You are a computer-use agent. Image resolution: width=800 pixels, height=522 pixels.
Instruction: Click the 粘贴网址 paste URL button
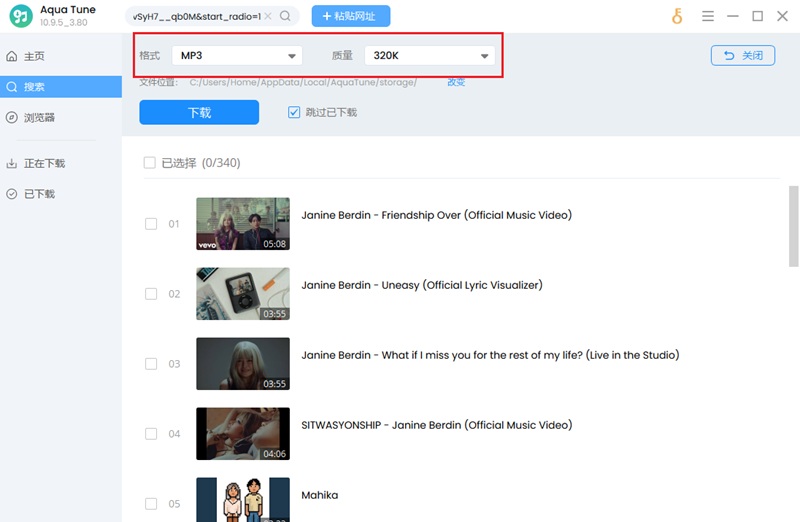(x=351, y=16)
